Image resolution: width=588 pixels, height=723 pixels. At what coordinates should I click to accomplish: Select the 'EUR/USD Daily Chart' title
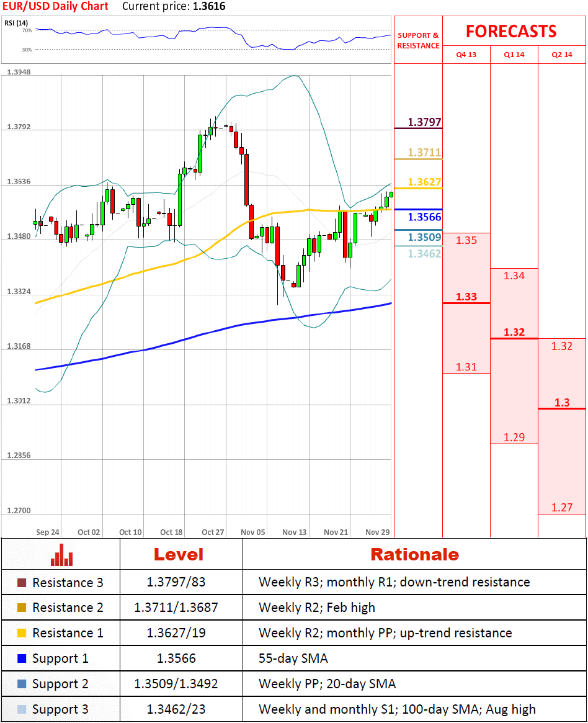pos(55,6)
